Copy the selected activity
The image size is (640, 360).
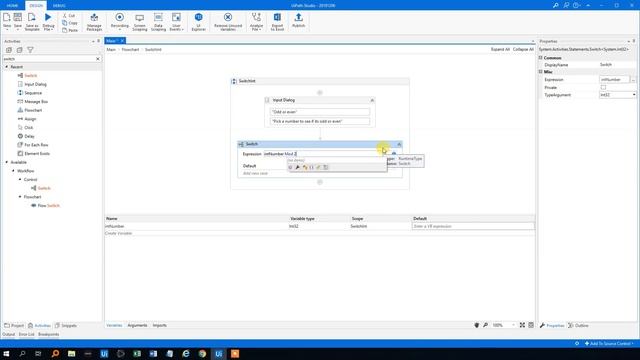click(69, 23)
